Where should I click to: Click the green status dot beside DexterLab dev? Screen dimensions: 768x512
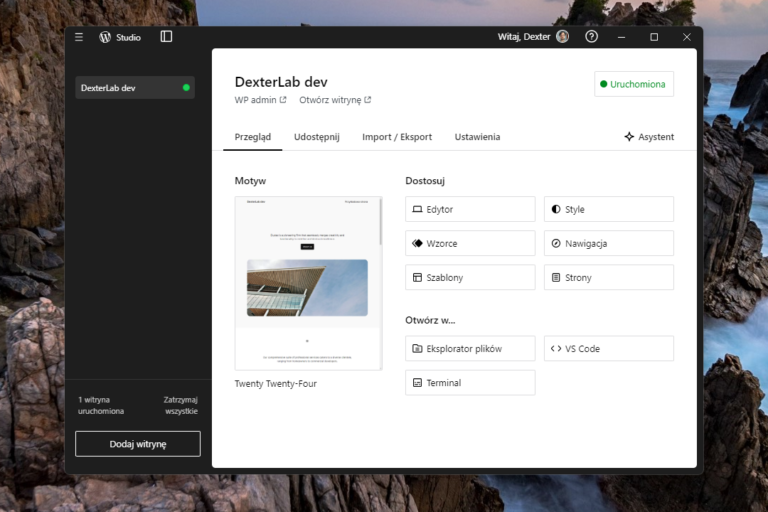pos(186,88)
